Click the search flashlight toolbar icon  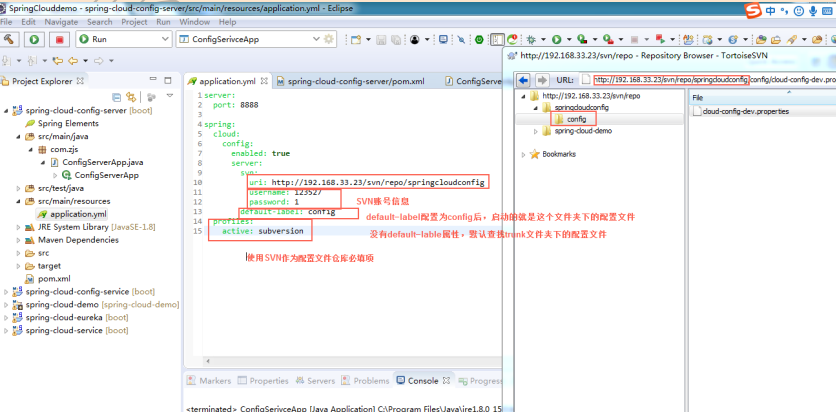tap(792, 39)
